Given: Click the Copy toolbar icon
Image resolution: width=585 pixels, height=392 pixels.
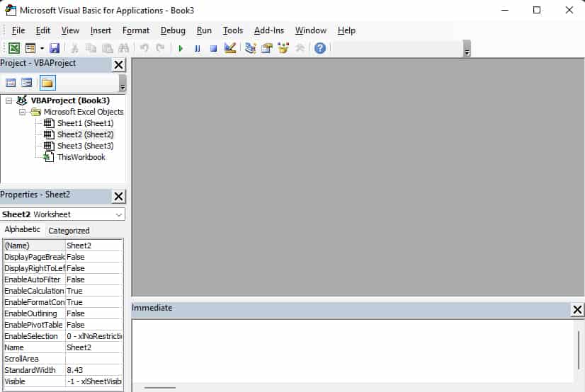Looking at the screenshot, I should [91, 48].
